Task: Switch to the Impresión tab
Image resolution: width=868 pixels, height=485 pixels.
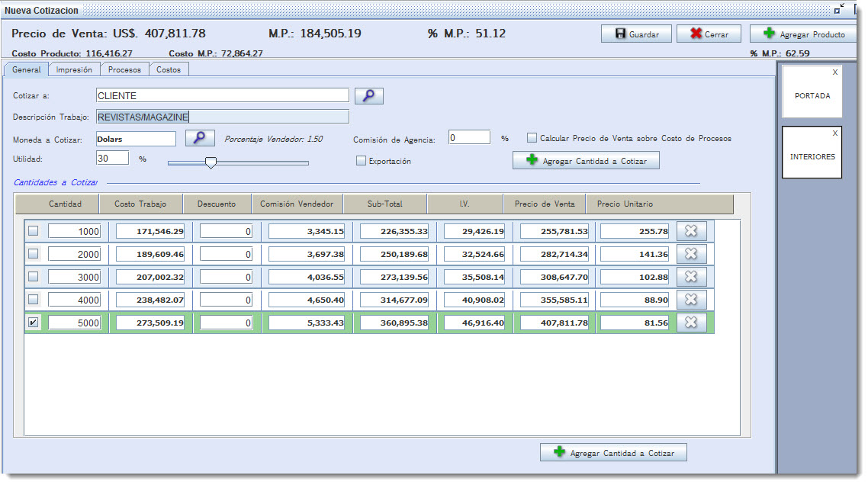Action: click(x=74, y=69)
